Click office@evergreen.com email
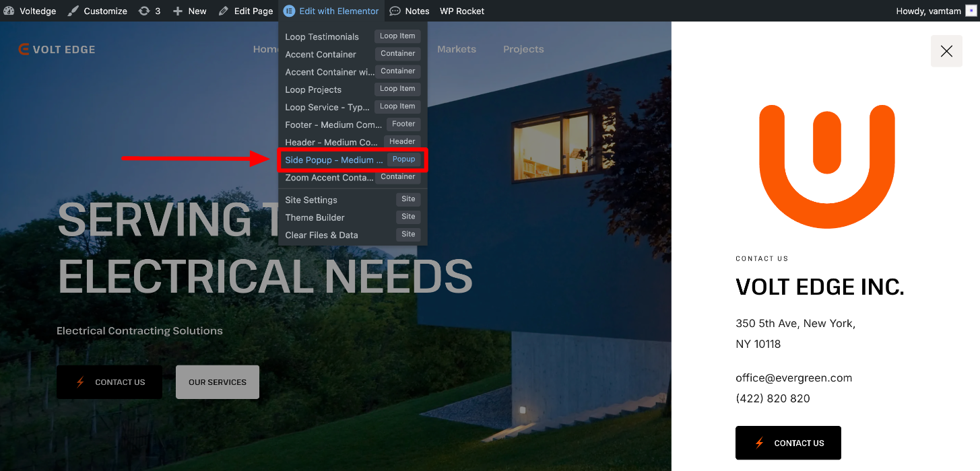 (x=794, y=377)
